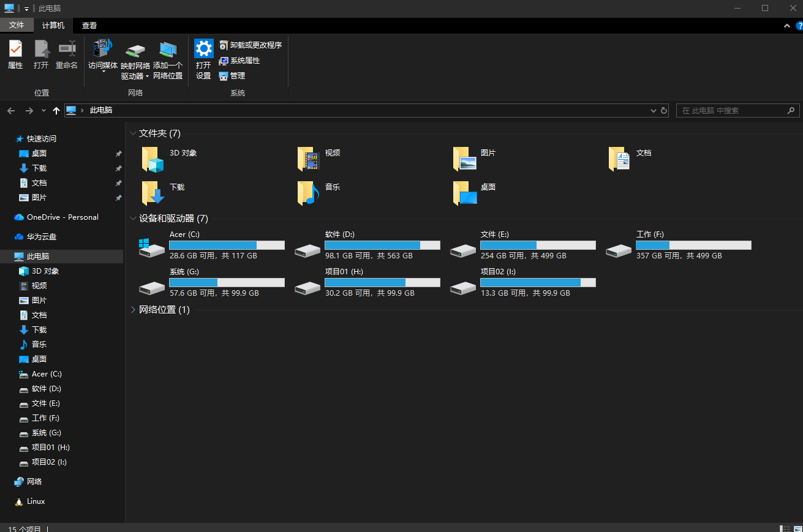Collapse the 文件夹 (7) group
803x532 pixels.
click(x=133, y=133)
